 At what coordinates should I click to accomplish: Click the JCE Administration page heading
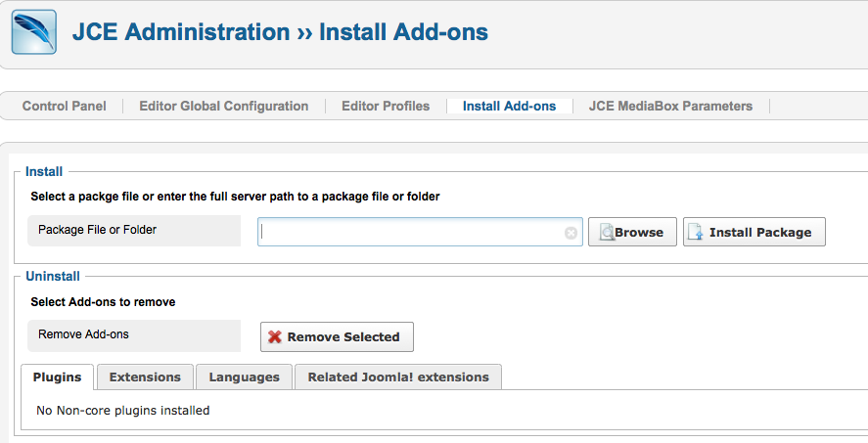tap(280, 31)
